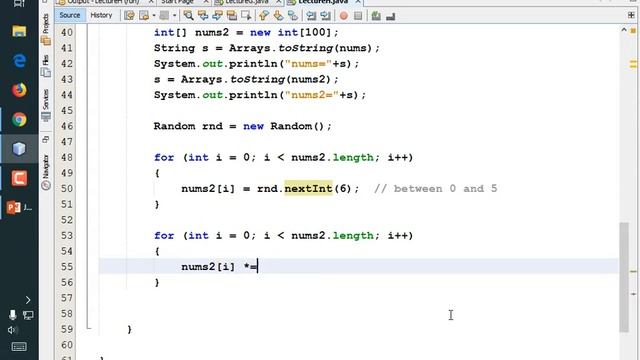The height and width of the screenshot is (360, 640).
Task: Click Shift Line Right icon
Action: click(x=325, y=16)
